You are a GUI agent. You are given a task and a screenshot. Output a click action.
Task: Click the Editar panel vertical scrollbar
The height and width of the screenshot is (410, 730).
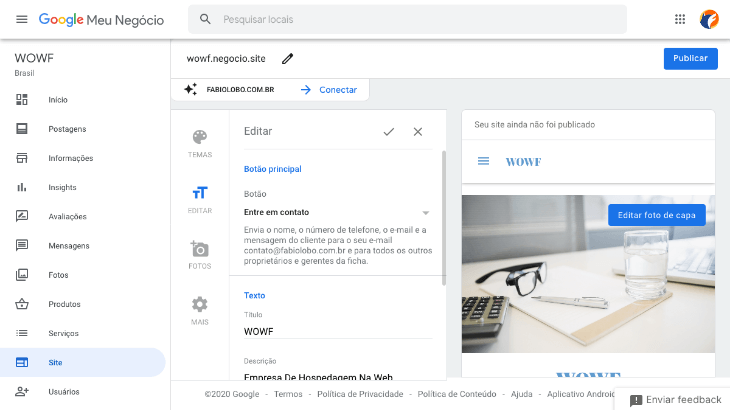[x=444, y=218]
